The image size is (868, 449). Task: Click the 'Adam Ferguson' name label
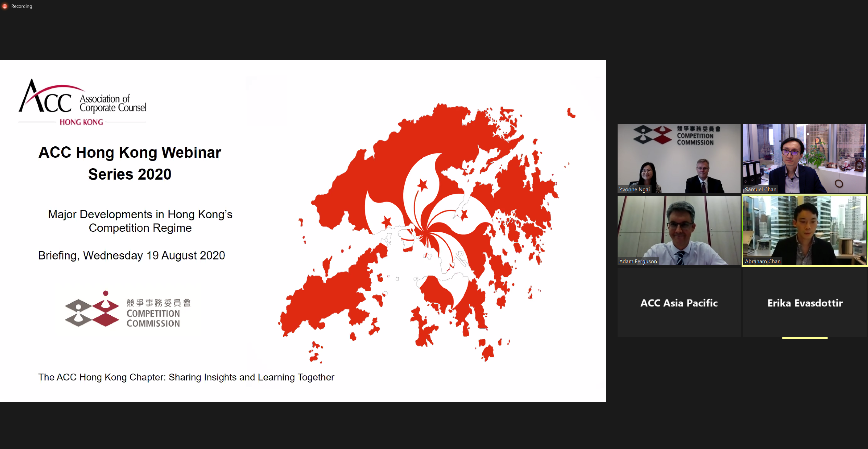point(638,261)
